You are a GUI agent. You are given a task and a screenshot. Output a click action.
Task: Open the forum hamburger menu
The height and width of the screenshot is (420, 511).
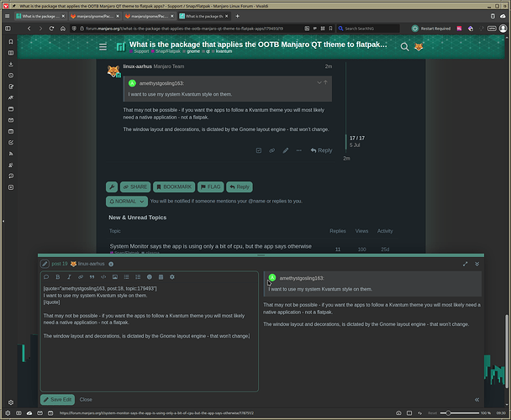point(103,47)
